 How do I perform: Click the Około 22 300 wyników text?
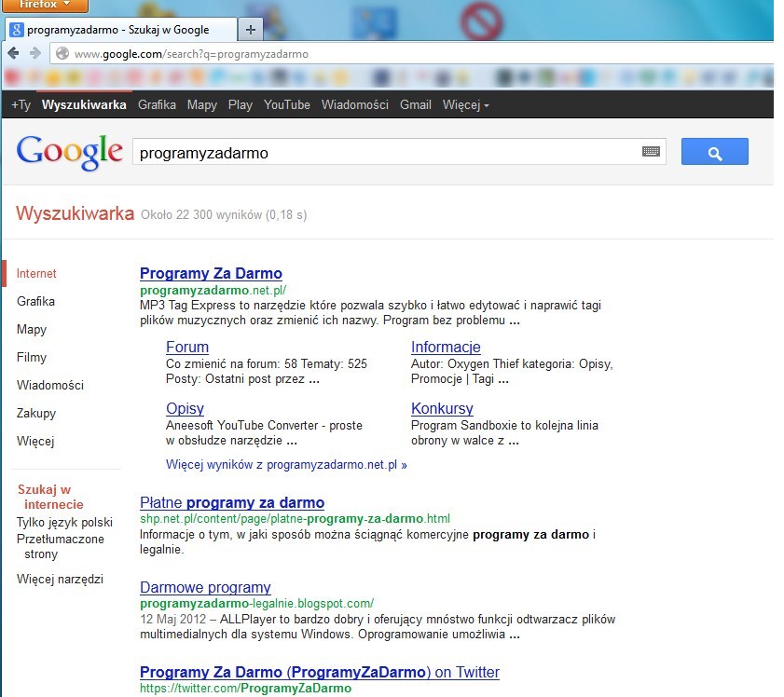coord(224,215)
